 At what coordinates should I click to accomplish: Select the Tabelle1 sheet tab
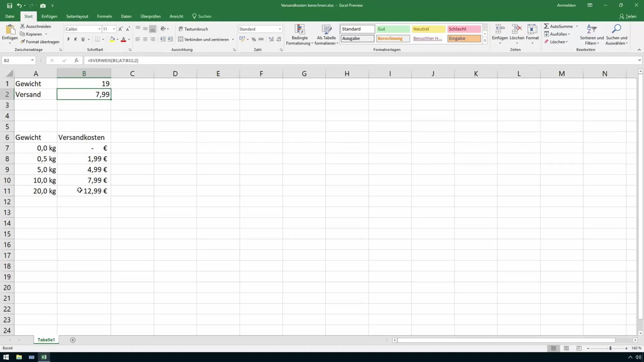pyautogui.click(x=46, y=340)
